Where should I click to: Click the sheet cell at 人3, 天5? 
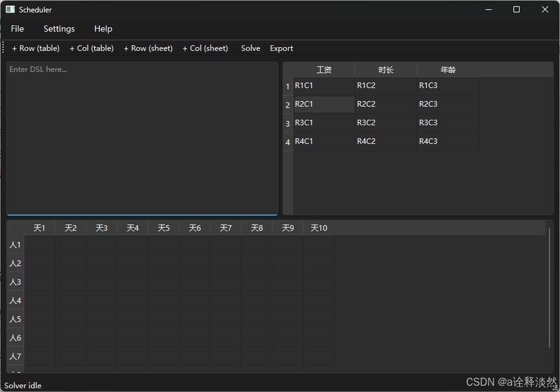point(164,282)
